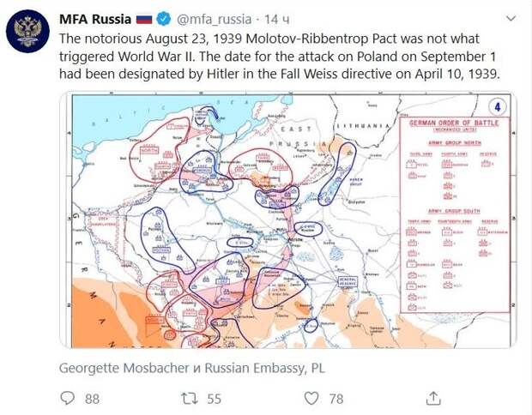Expand the tweet options chevron

[x=511, y=18]
